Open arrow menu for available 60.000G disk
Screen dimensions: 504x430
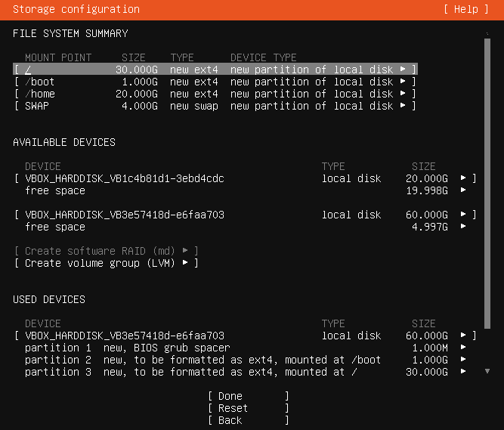[x=463, y=214]
